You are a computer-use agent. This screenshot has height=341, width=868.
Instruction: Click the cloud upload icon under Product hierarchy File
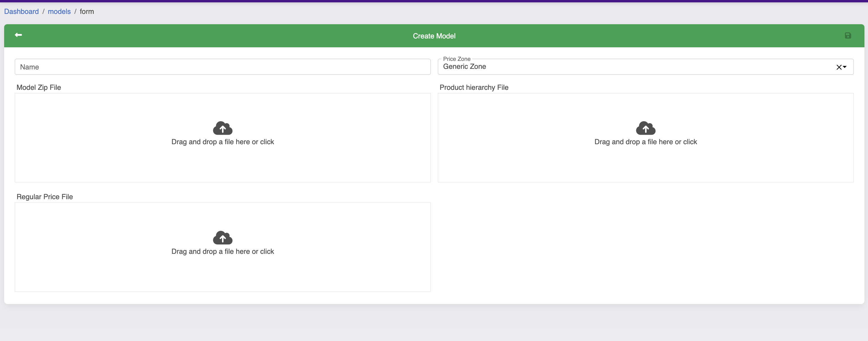pyautogui.click(x=645, y=128)
